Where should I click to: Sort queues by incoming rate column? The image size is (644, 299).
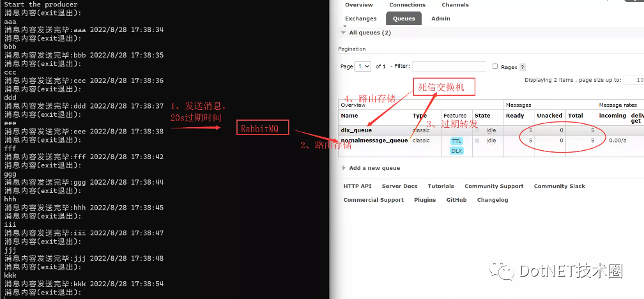point(612,116)
